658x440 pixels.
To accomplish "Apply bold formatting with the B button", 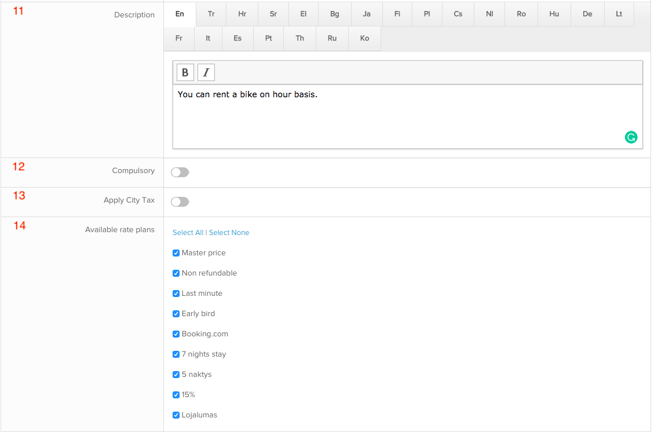I will 185,72.
